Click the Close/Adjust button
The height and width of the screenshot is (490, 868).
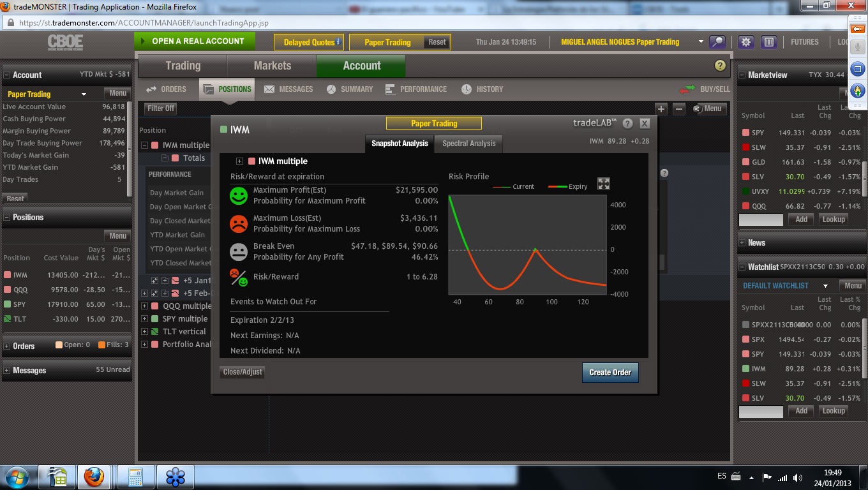tap(243, 372)
